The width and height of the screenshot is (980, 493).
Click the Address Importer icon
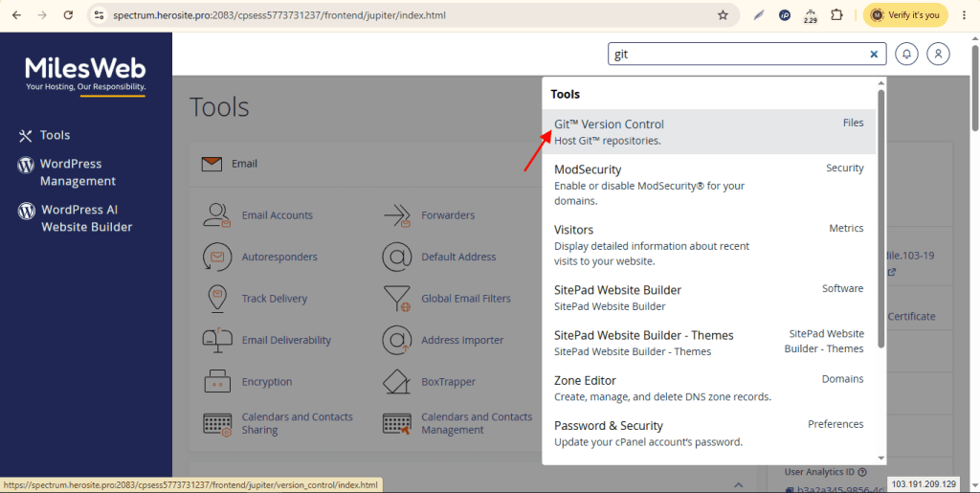397,340
